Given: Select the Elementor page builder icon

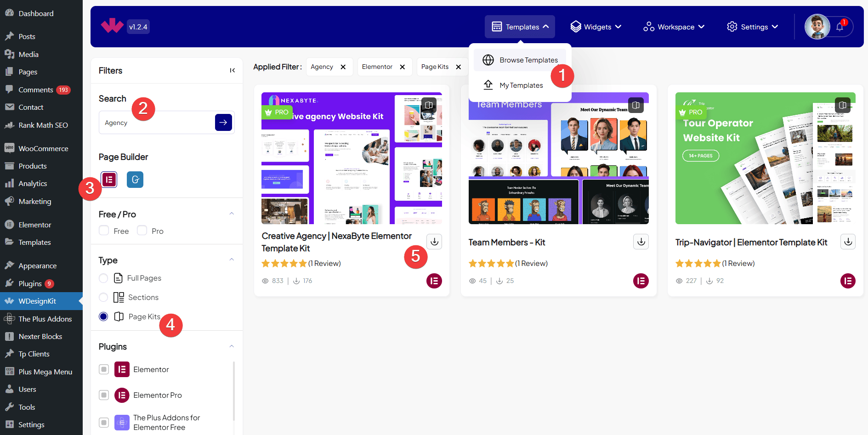Looking at the screenshot, I should coord(109,180).
